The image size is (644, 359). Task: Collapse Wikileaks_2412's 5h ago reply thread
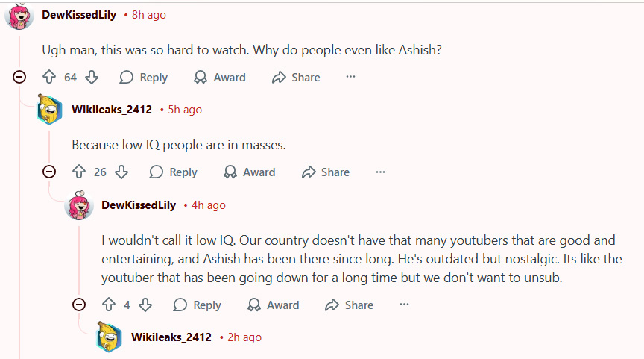49,172
